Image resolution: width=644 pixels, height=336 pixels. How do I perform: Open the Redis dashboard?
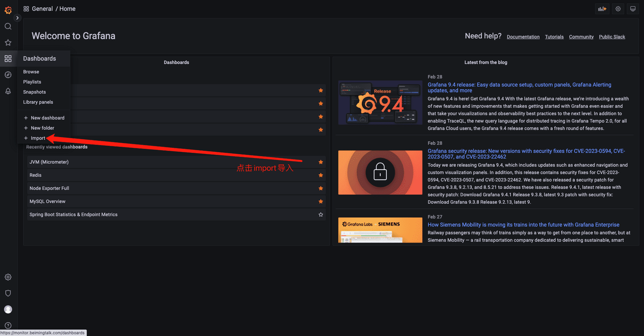pyautogui.click(x=35, y=175)
